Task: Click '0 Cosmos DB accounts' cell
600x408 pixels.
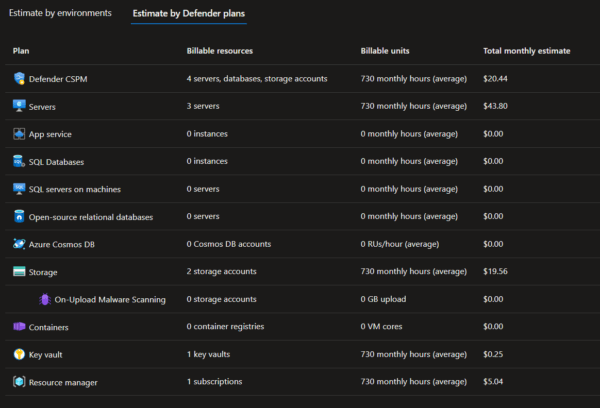Action: coord(229,244)
